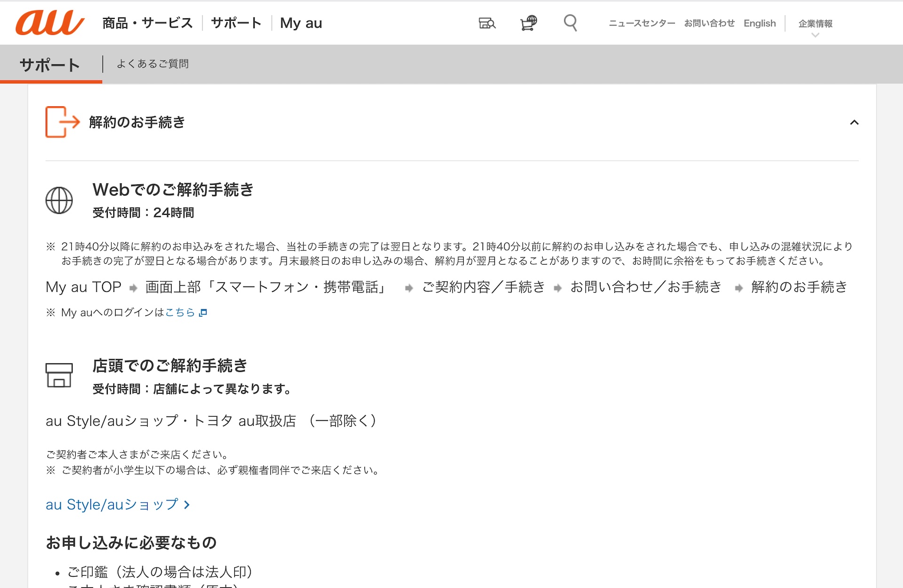The height and width of the screenshot is (588, 903).
Task: Open よくあるご質問 page
Action: pyautogui.click(x=152, y=64)
